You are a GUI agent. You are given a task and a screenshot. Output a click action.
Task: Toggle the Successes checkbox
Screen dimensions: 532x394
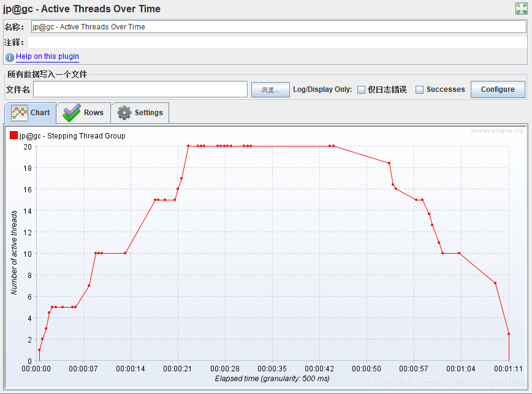pos(420,89)
